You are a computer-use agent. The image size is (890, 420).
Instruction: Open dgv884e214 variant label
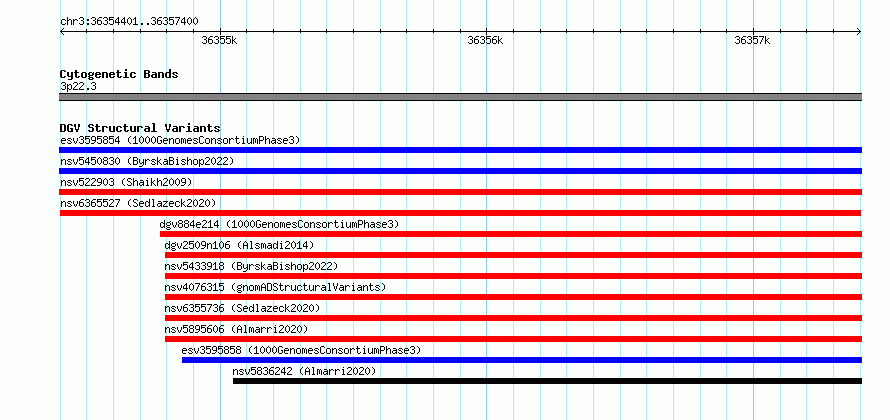point(279,224)
